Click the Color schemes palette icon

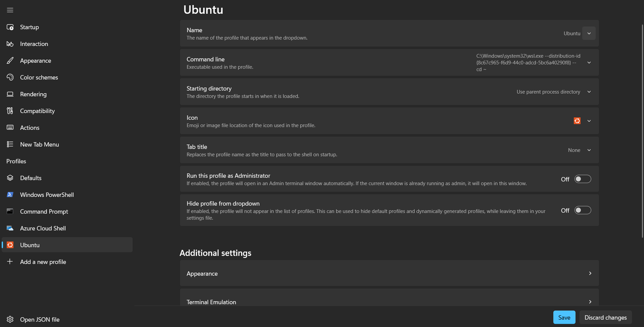(x=10, y=77)
